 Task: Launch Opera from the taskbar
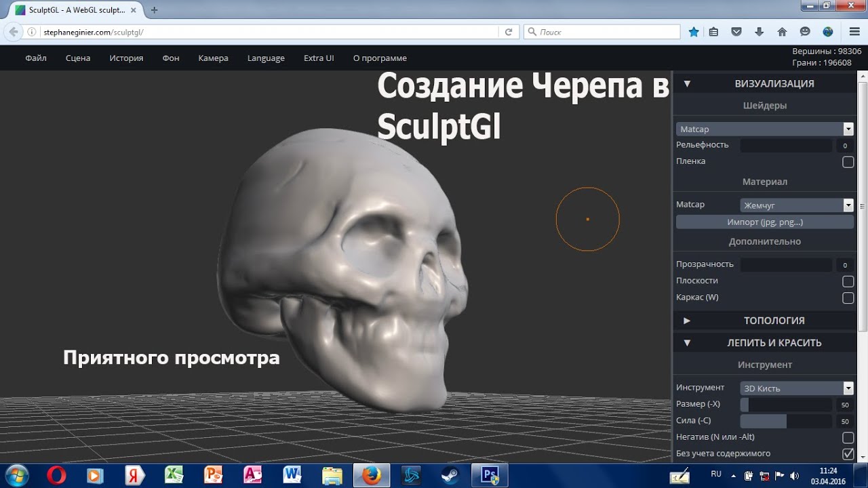pos(56,476)
